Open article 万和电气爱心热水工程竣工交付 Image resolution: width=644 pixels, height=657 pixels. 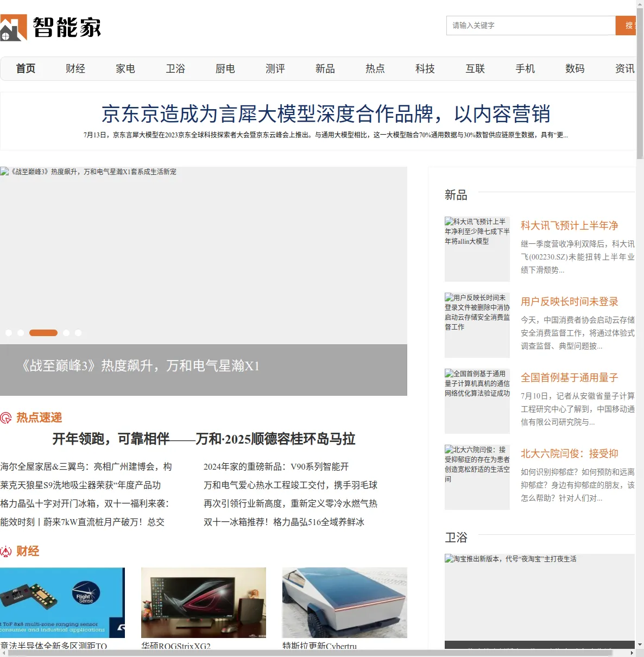coord(291,485)
